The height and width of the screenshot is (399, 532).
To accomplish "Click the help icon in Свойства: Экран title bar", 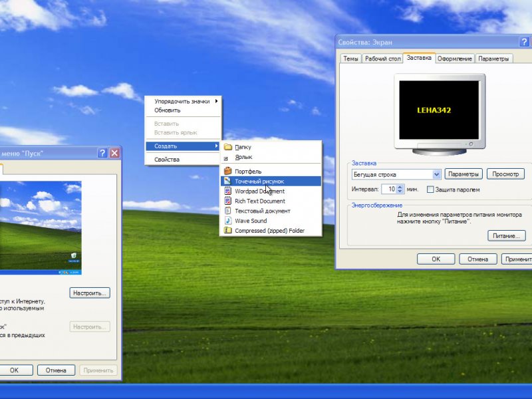I will point(524,42).
